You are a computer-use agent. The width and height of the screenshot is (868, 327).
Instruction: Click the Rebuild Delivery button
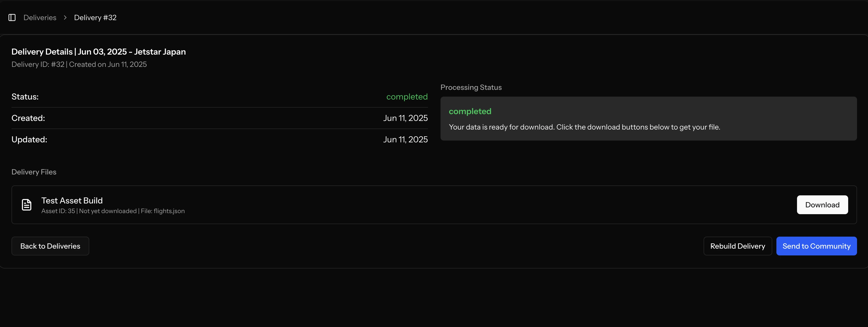coord(737,246)
